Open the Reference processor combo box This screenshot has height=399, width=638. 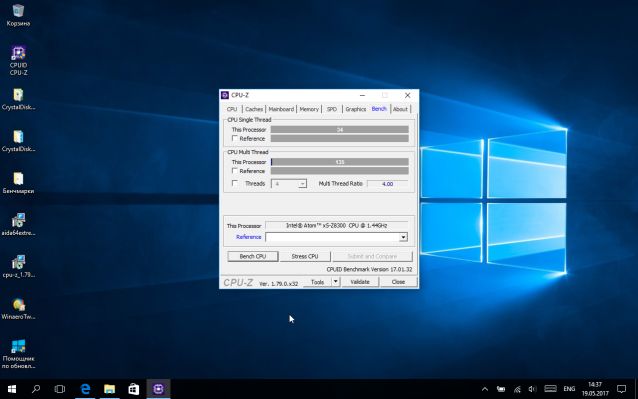pos(336,237)
